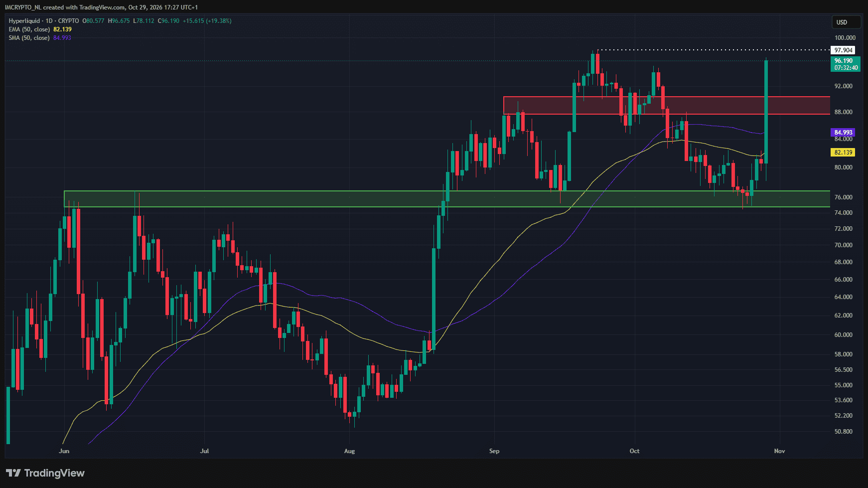The height and width of the screenshot is (488, 868).
Task: Click the 88.000 price axis label
Action: (844, 112)
